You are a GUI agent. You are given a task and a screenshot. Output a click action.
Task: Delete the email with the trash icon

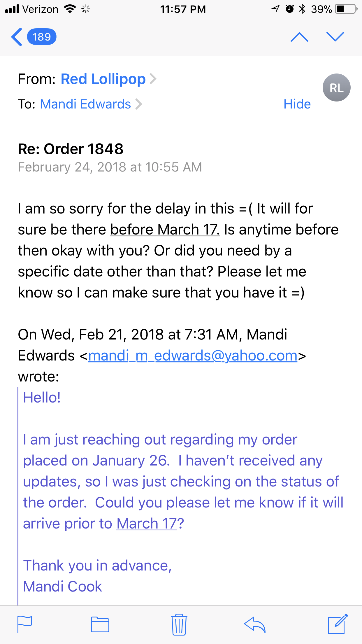pos(179,624)
